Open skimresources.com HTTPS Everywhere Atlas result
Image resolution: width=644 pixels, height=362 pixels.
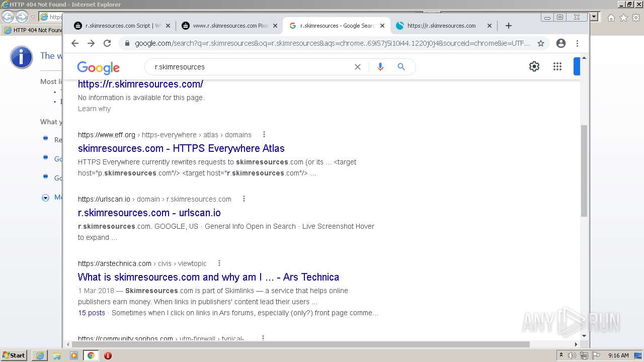tap(181, 148)
